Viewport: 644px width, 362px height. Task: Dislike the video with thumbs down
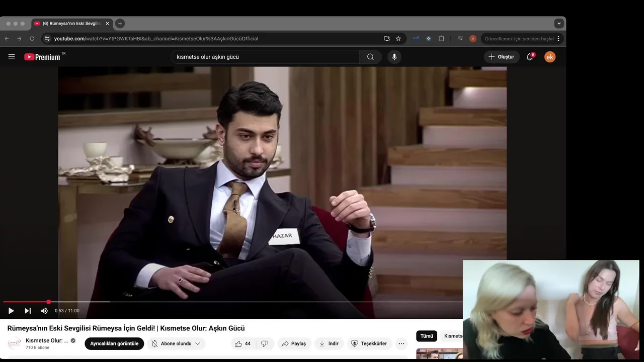pyautogui.click(x=265, y=344)
